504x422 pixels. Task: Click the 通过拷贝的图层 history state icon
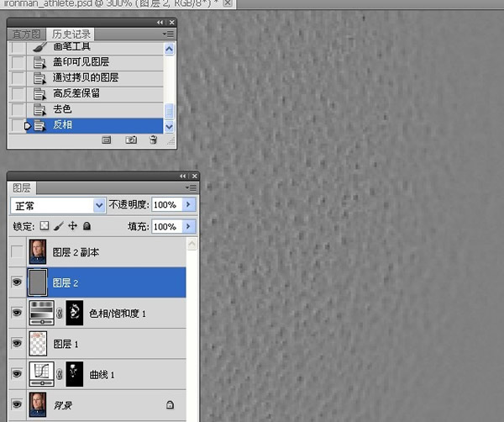[x=39, y=78]
